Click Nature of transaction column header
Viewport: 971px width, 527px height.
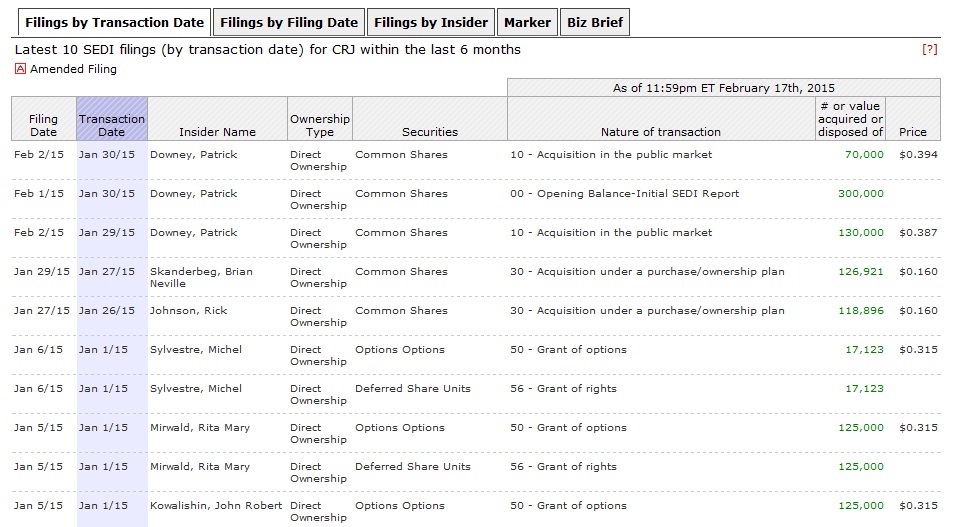pos(660,132)
